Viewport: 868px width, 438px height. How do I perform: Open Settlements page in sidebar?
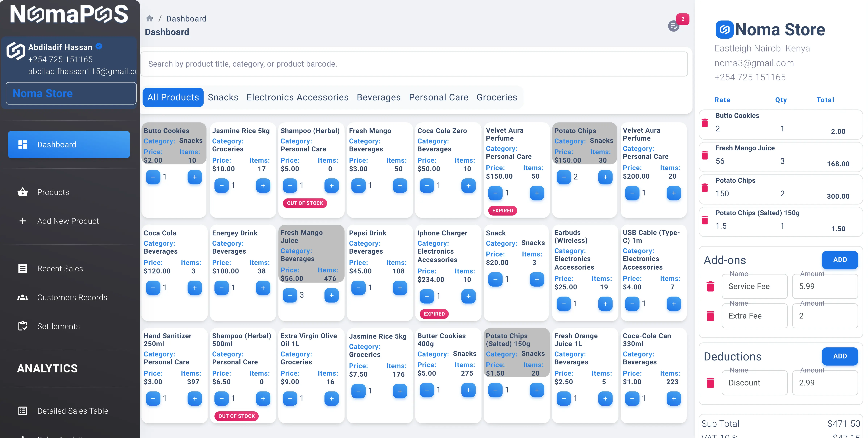(59, 326)
